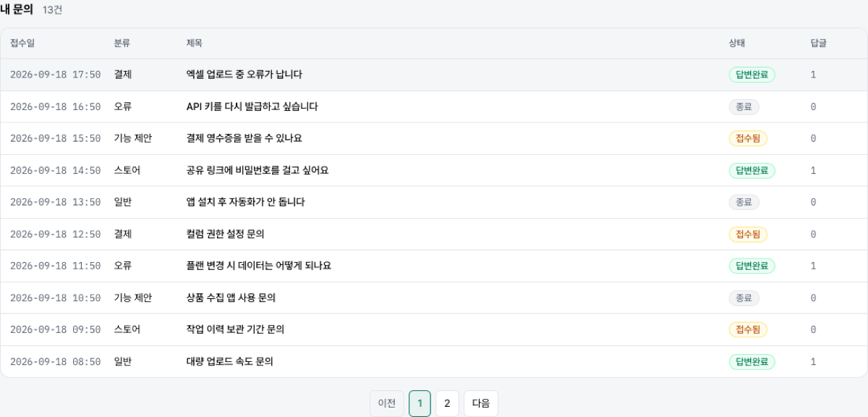
Task: Open inquiry 플랜 변경 시 데이터는 어떻게 되나요
Action: tap(259, 266)
